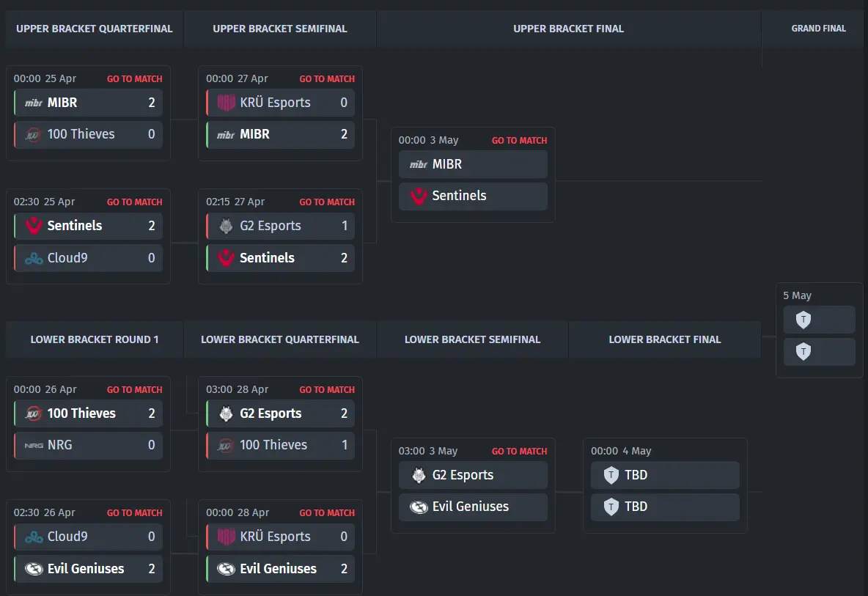Click the NRG logo in lower bracket round 1
Screen dimensions: 868x596
click(34, 445)
